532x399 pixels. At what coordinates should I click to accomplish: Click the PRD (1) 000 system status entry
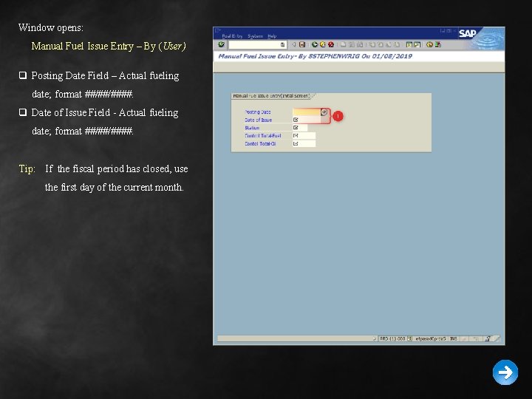392,338
